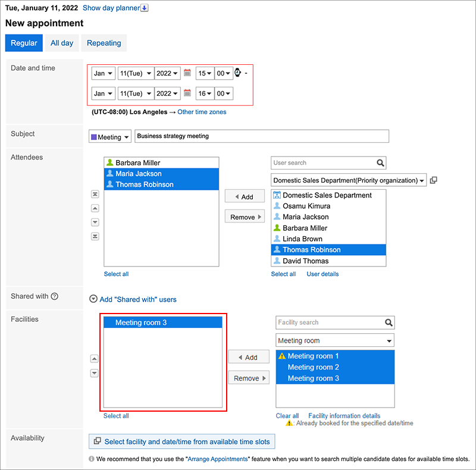This screenshot has height=470, width=476.
Task: Select Osamu Kimura in candidates list
Action: (328, 206)
